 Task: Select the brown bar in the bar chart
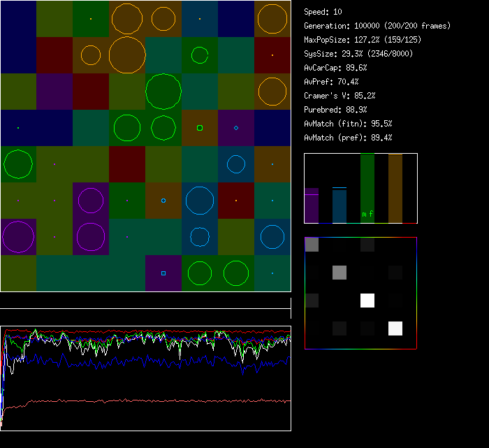(395, 189)
